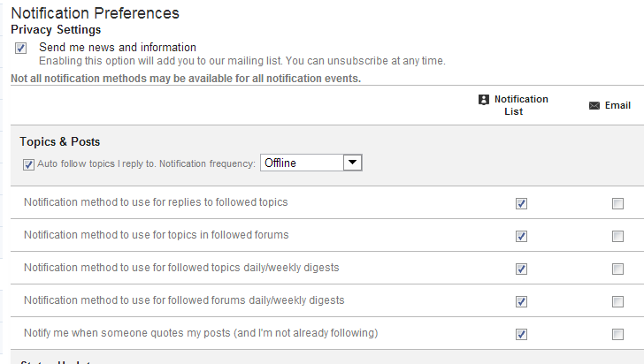Uncheck Notification List for followed topics digests

(x=521, y=269)
